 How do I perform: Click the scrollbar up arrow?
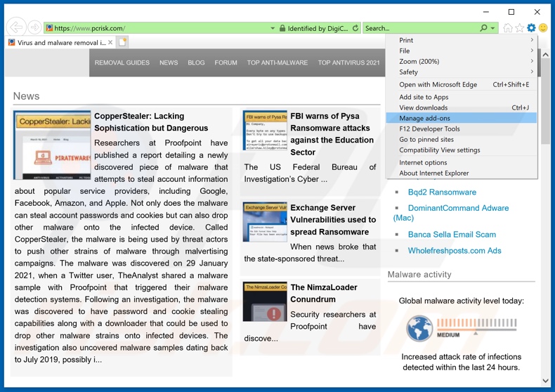(x=545, y=55)
